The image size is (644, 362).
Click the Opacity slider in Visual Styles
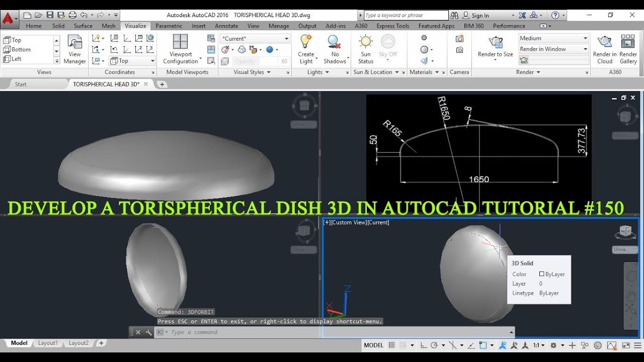[x=260, y=61]
